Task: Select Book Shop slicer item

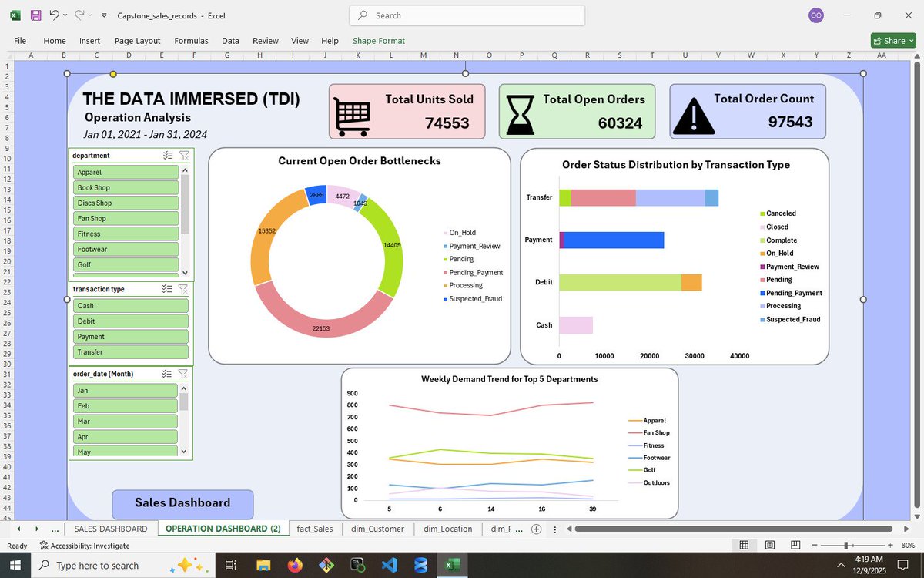Action: point(126,187)
